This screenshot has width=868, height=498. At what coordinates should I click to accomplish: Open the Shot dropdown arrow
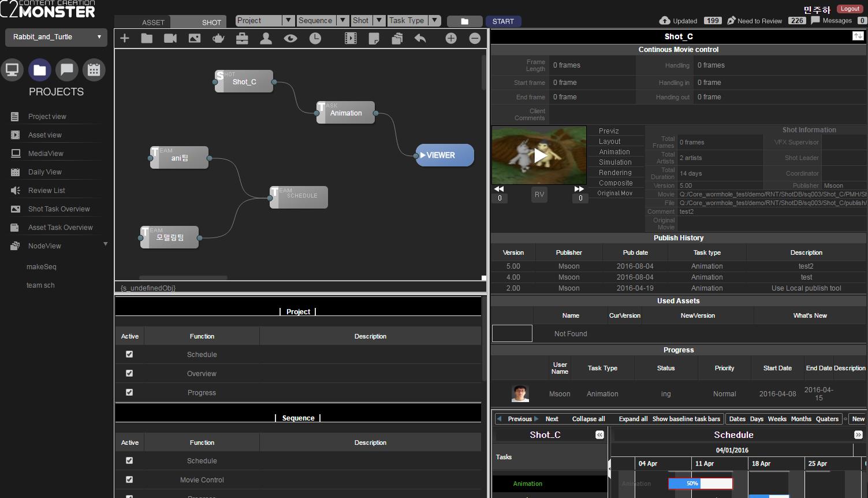(379, 20)
